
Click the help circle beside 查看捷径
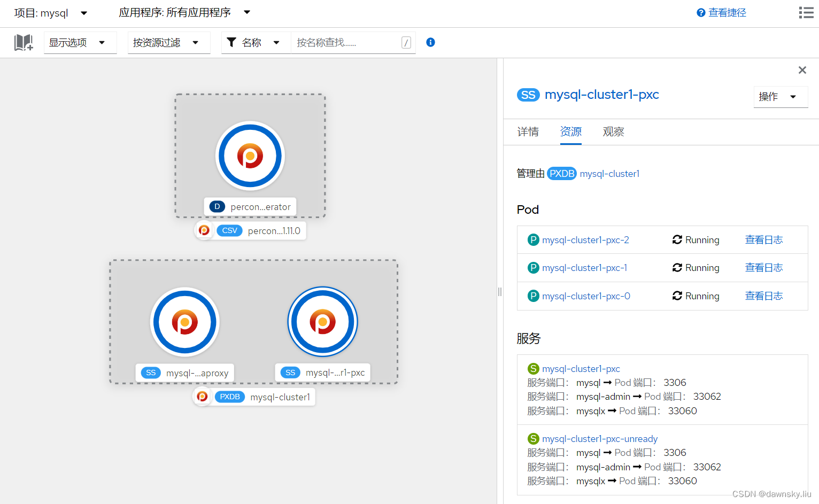click(x=701, y=13)
